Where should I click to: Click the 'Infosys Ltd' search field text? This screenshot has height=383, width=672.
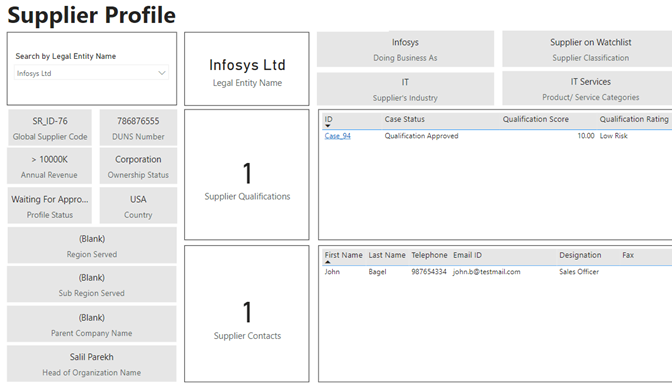click(x=34, y=73)
